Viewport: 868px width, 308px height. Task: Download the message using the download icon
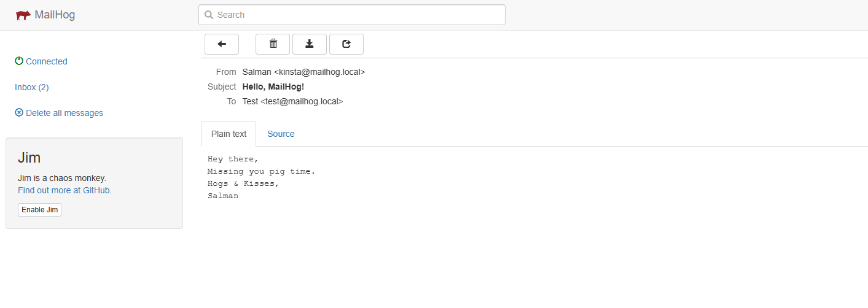[310, 44]
